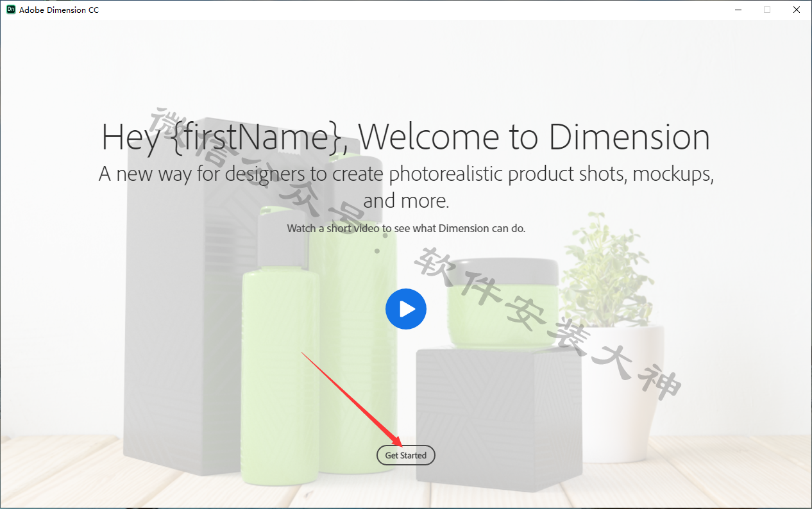Image resolution: width=812 pixels, height=509 pixels.
Task: Click 'Watch a short video' text line
Action: click(406, 228)
